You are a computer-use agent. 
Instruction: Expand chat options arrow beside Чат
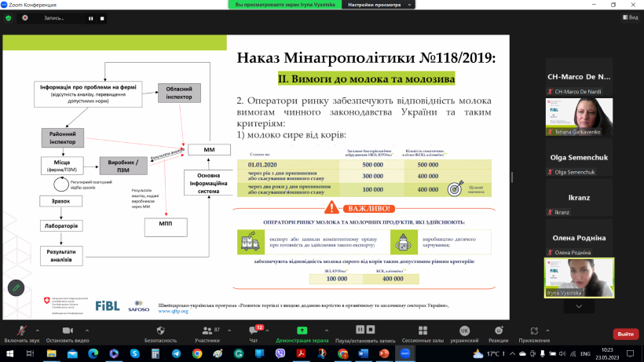pos(267,331)
